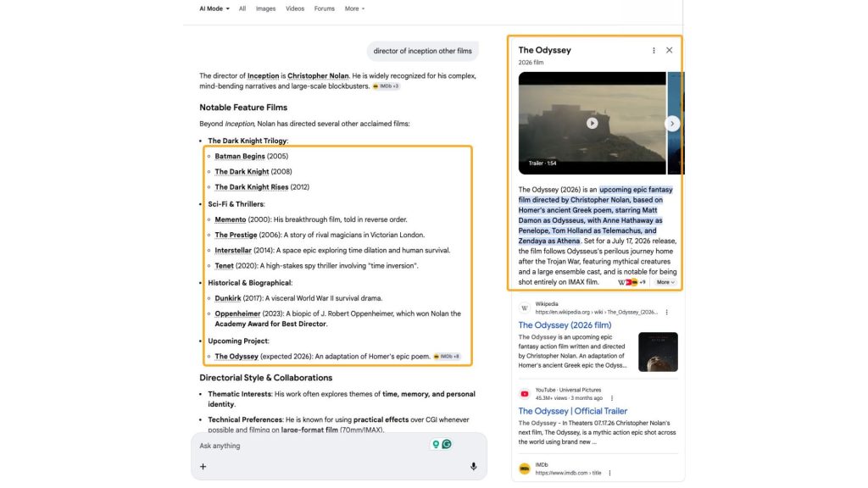The height and width of the screenshot is (488, 868).
Task: Click the 'Historical & Biographical' category text
Action: tap(250, 283)
